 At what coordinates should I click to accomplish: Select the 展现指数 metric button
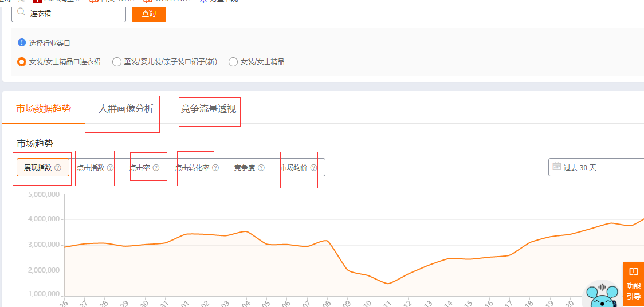pyautogui.click(x=43, y=167)
